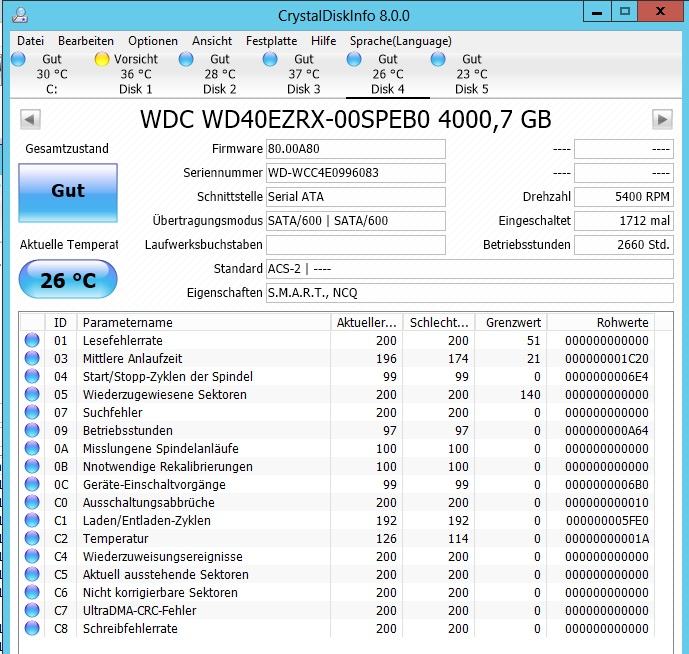Click the Rohwerte column header
The height and width of the screenshot is (654, 689).
click(601, 323)
